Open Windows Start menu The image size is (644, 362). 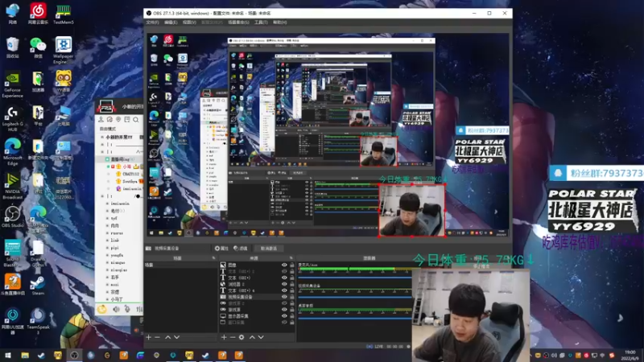click(x=8, y=356)
